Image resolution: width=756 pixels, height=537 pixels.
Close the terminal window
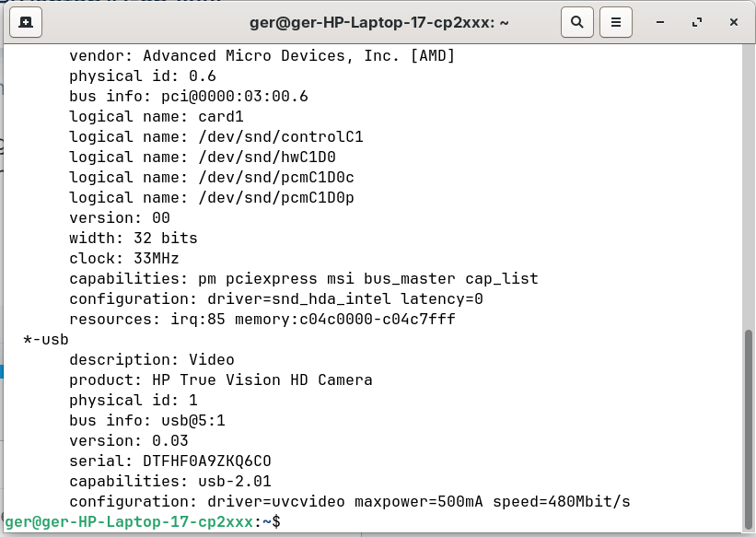(733, 21)
